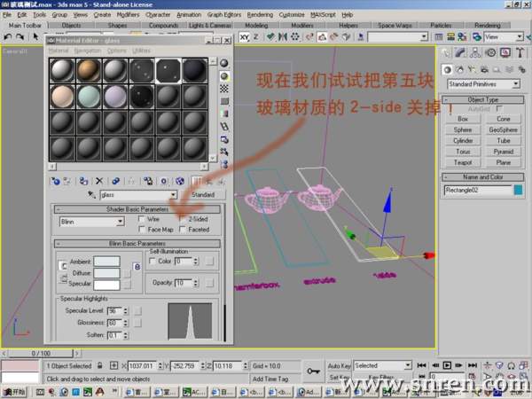Toggle absolute/offset transform type-in mode
This screenshot has height=399, width=532.
click(113, 365)
